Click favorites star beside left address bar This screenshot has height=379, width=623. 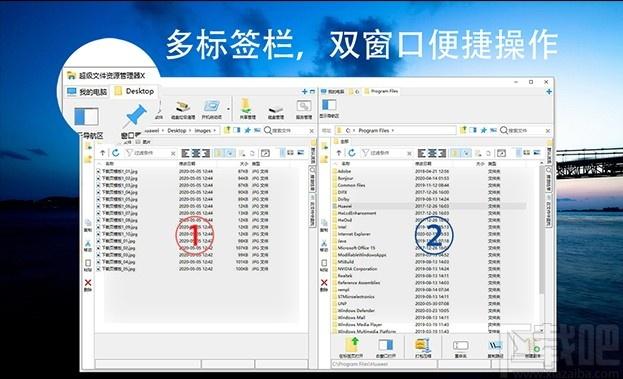[247, 130]
